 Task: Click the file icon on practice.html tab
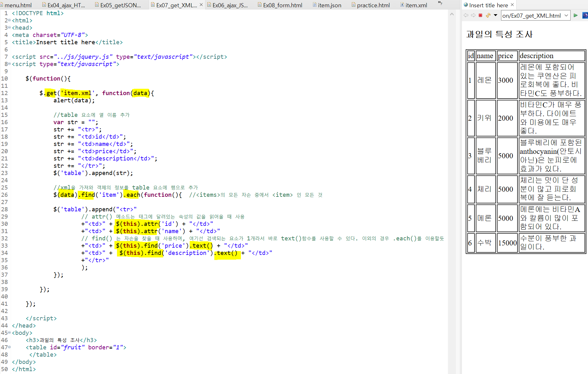354,5
